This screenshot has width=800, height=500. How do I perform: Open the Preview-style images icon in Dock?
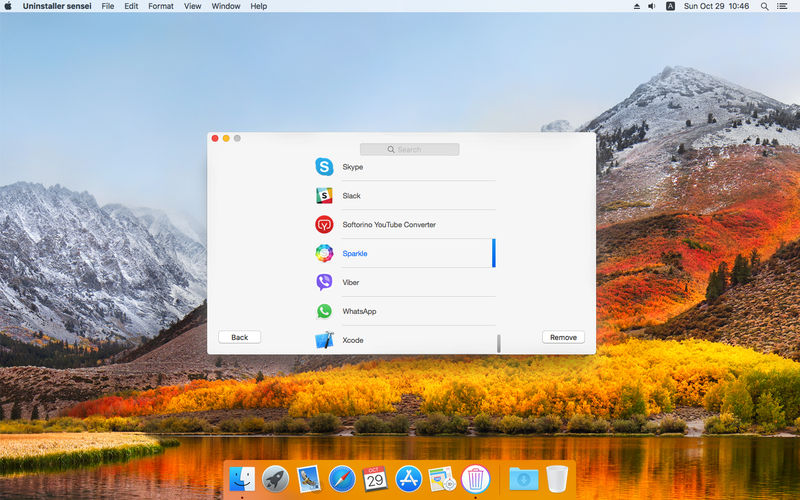pos(442,479)
